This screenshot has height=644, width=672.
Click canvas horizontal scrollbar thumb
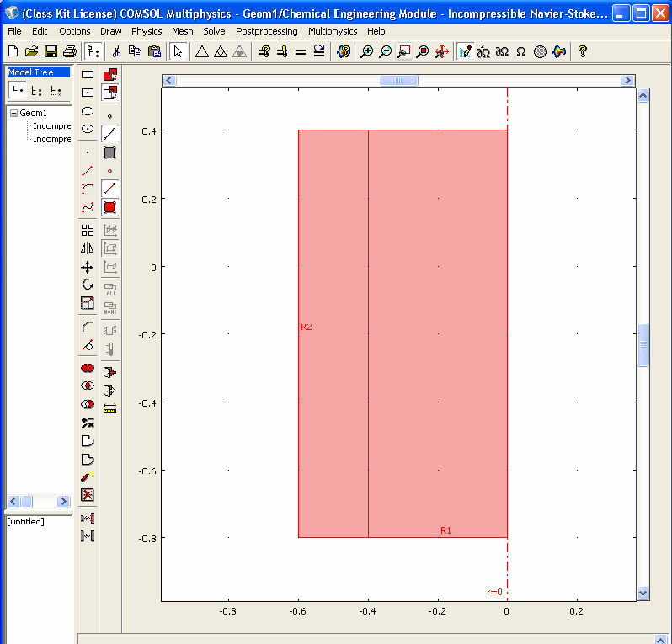398,81
